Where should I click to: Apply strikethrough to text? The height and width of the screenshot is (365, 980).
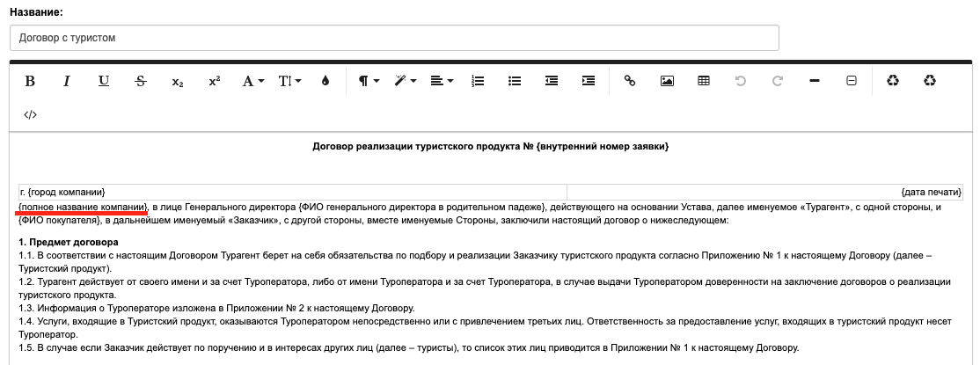tap(141, 81)
